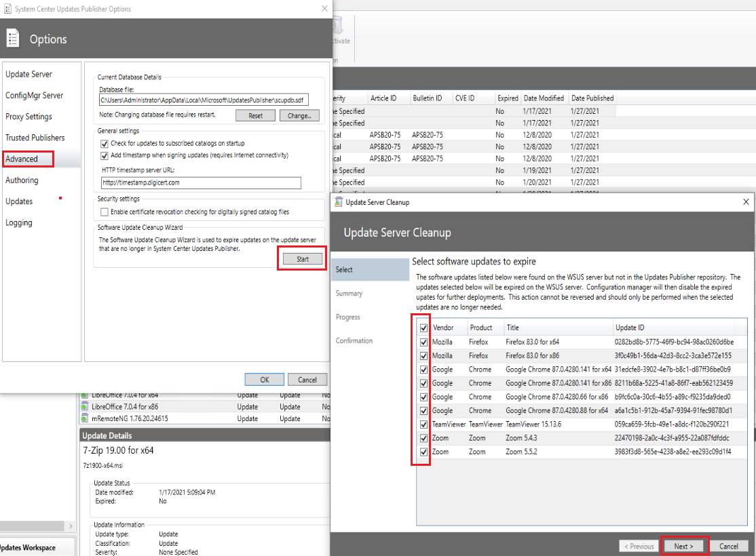The width and height of the screenshot is (756, 556).
Task: Select the Confirmation wizard step
Action: point(354,340)
